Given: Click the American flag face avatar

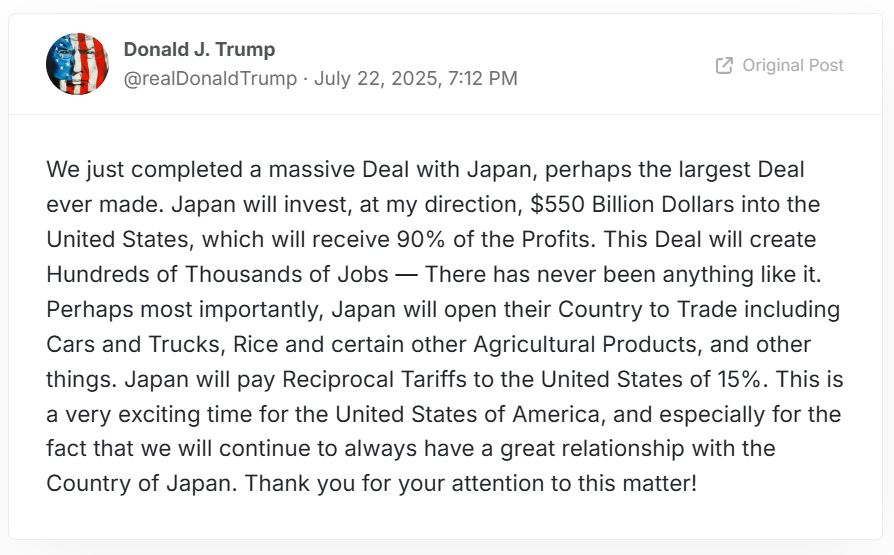Looking at the screenshot, I should point(78,64).
